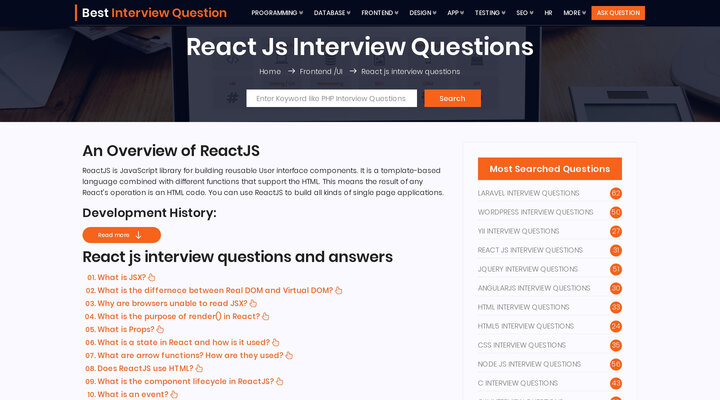This screenshot has height=400, width=720.
Task: Open the Frontend dropdown
Action: pos(380,13)
